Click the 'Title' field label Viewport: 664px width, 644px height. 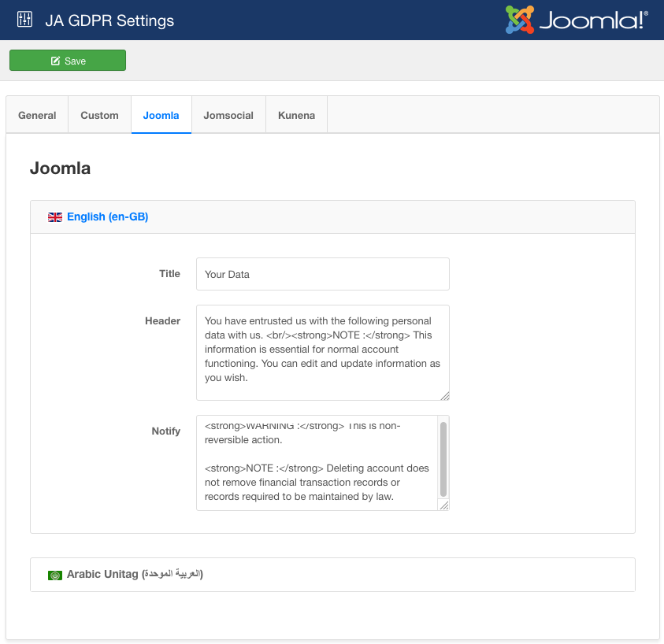(x=169, y=273)
